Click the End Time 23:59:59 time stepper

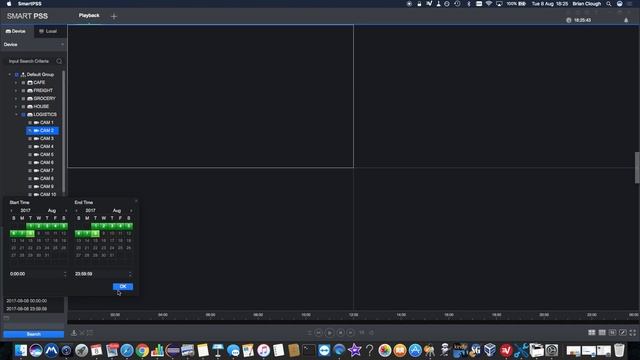[130, 274]
